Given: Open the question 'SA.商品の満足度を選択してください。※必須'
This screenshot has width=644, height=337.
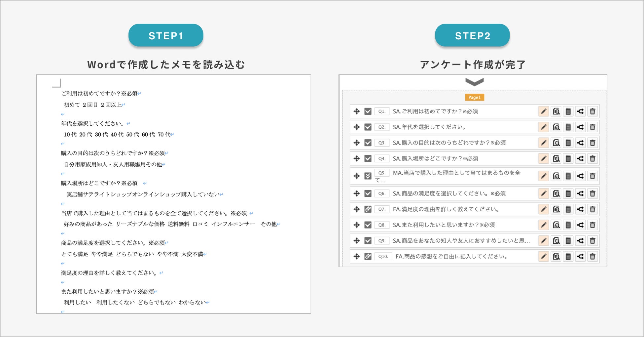Looking at the screenshot, I should tap(449, 193).
